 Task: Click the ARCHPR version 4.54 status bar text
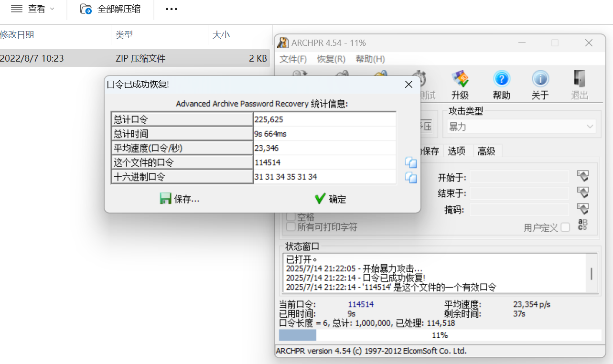(x=371, y=351)
